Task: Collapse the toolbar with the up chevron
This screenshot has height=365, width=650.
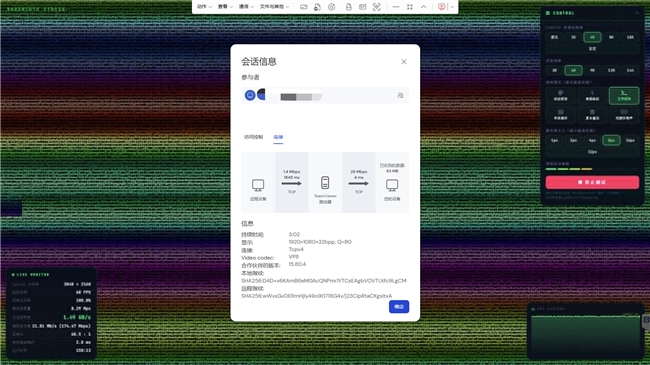Action: point(424,7)
